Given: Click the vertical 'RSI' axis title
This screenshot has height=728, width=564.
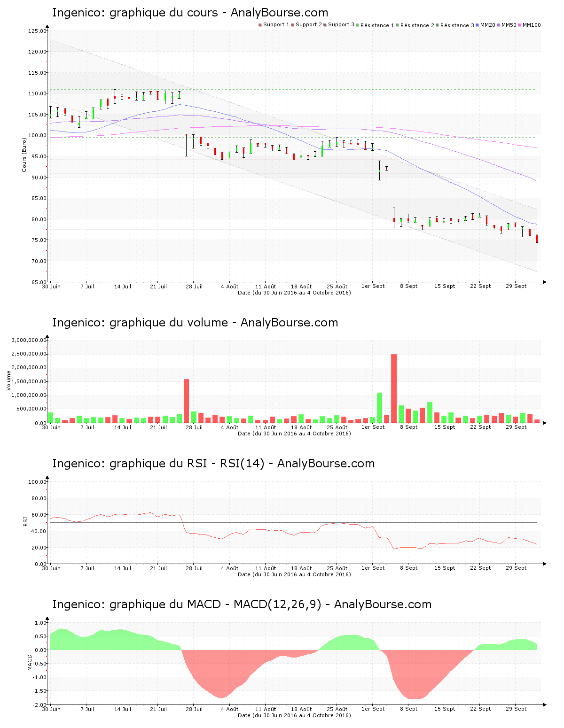Looking at the screenshot, I should 25,521.
